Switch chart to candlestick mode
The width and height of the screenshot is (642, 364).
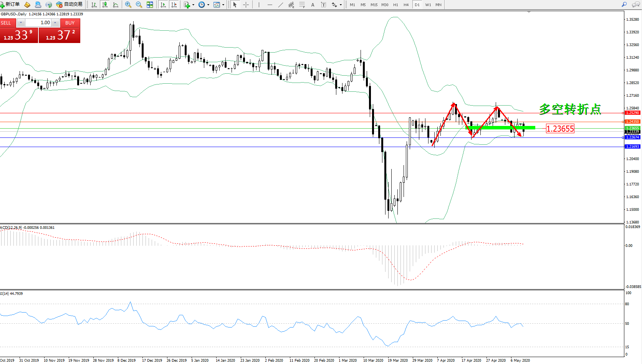click(x=104, y=5)
